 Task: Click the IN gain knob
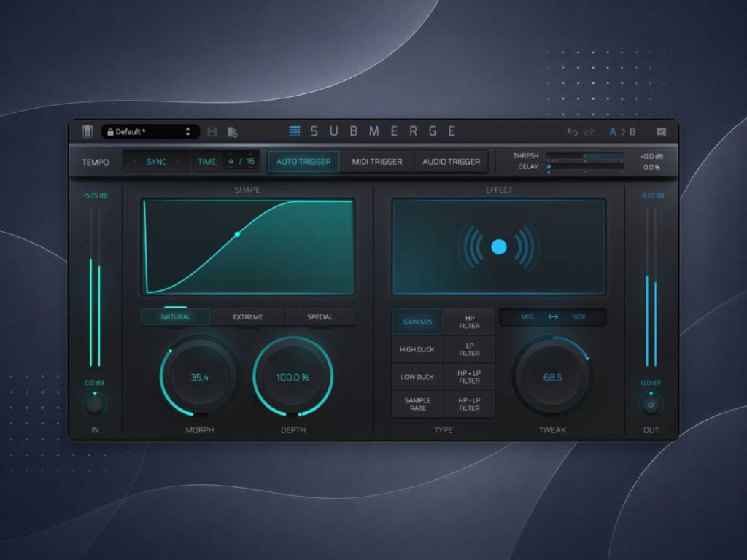[95, 404]
